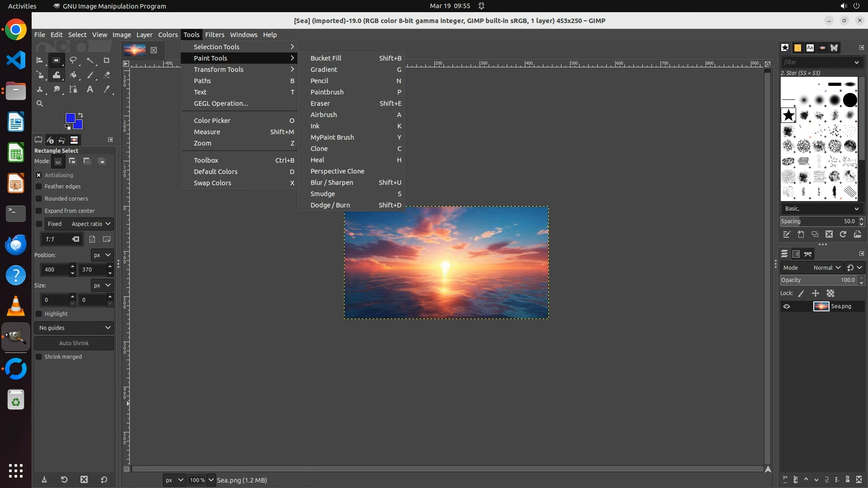The height and width of the screenshot is (488, 868).
Task: Enable the Rounded corners checkbox
Action: [x=39, y=199]
